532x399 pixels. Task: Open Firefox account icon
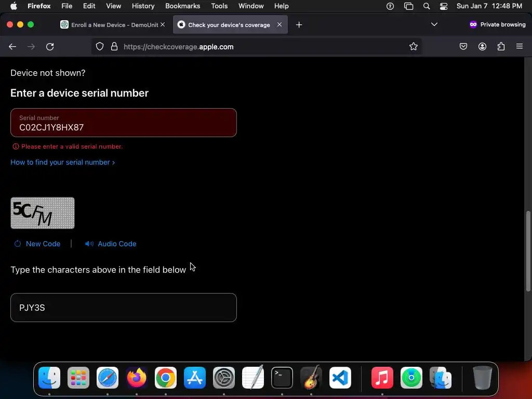[482, 46]
